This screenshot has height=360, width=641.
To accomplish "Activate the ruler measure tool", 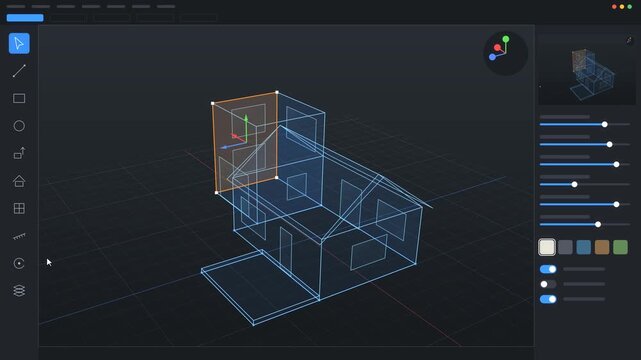I will (x=19, y=236).
